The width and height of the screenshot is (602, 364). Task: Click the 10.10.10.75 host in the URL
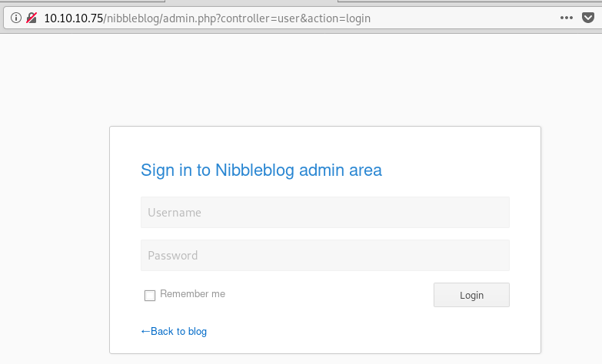[x=73, y=18]
